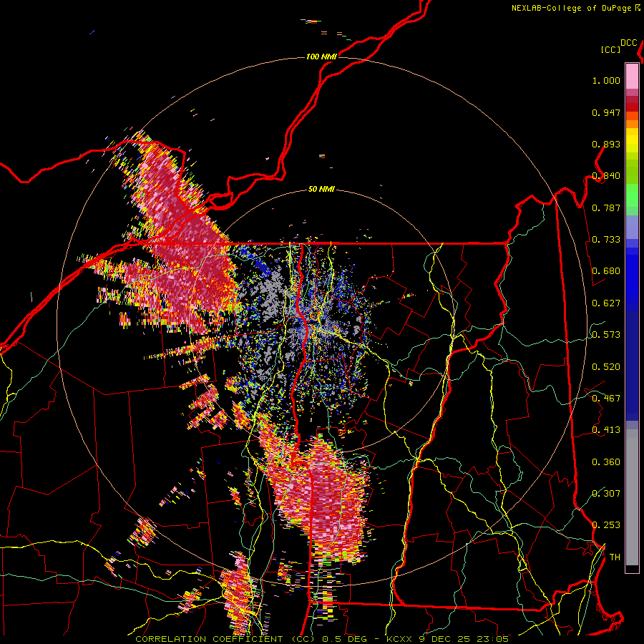Click the 0.893 legend value

[x=606, y=144]
